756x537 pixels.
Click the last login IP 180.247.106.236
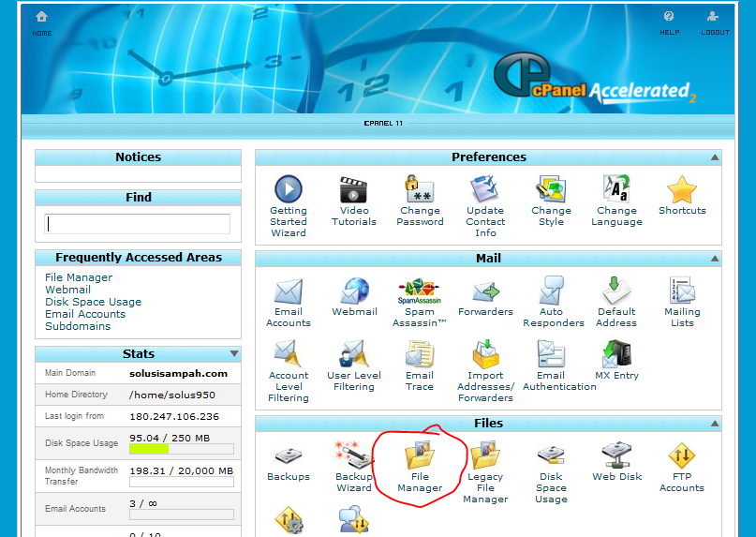(174, 416)
